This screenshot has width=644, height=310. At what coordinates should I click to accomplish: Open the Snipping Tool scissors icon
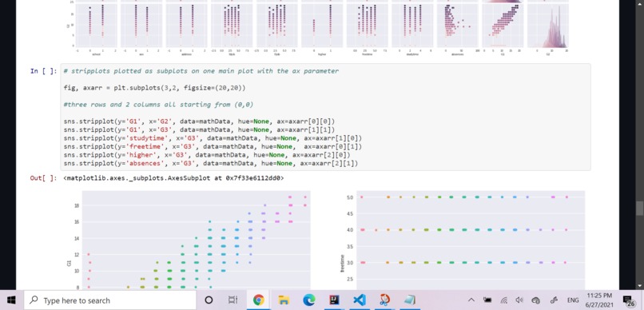(385, 300)
